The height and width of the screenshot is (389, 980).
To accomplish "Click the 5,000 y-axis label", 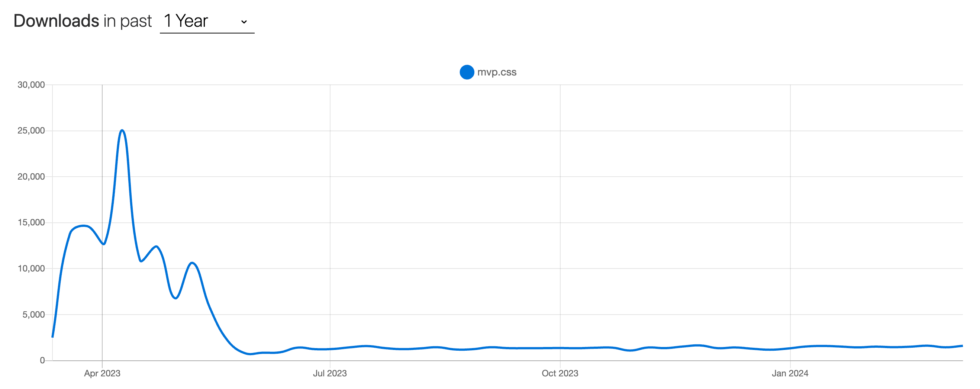I will [x=33, y=314].
